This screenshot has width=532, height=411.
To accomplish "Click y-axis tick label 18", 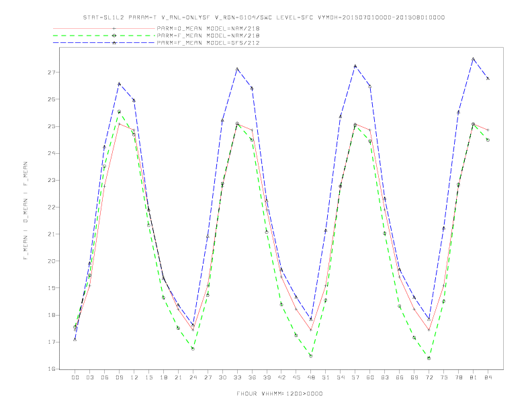I will click(52, 315).
